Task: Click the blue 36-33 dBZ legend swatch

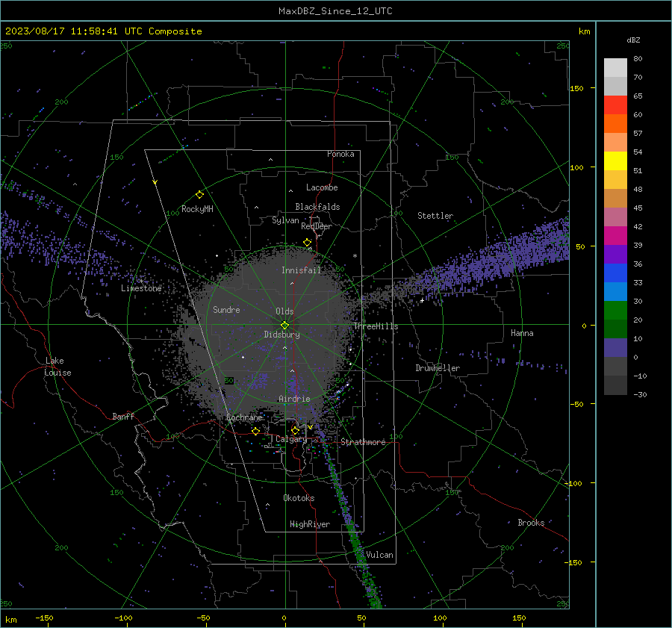Action: (x=615, y=273)
